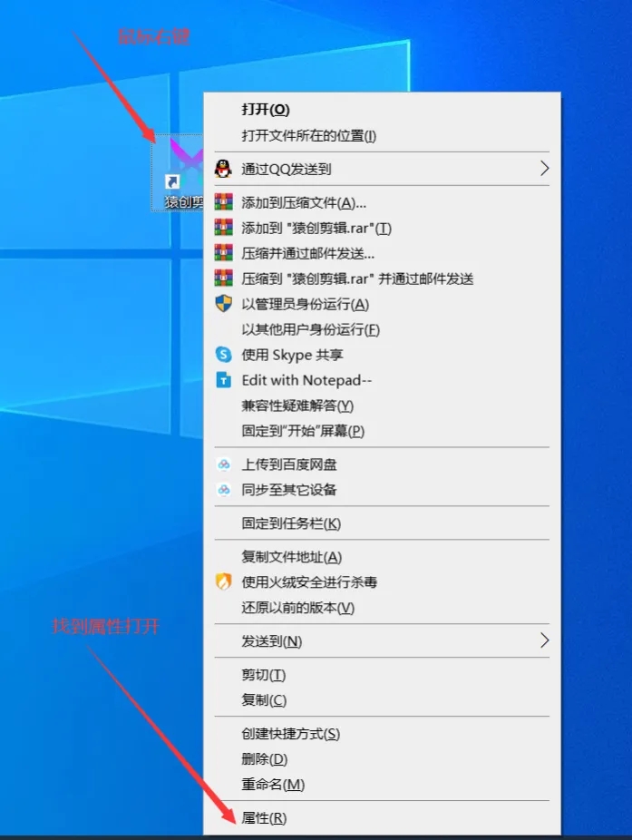Screen dimensions: 632x840
Task: Click Baidu Netdisk icon beside 上传到百度网盘
Action: pos(223,464)
